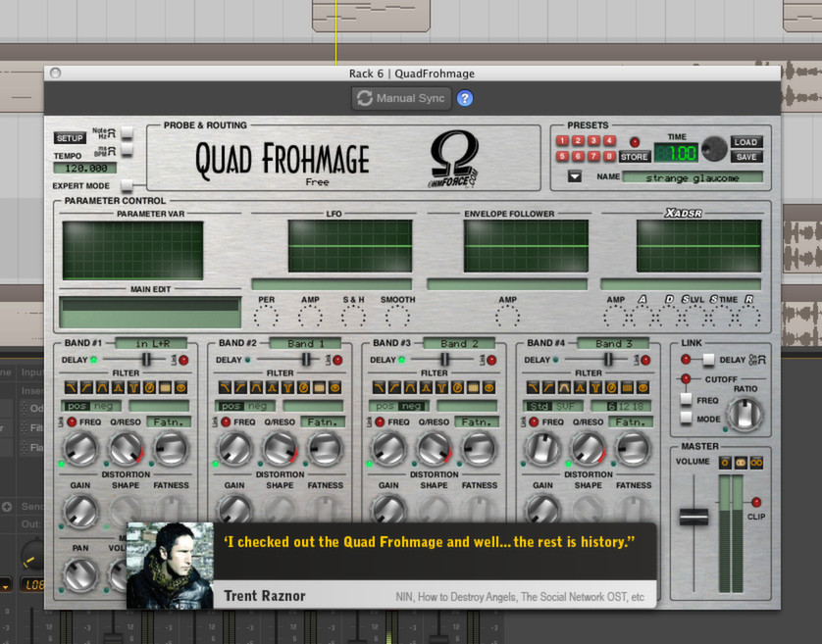Select preset slot 4
The height and width of the screenshot is (644, 822).
[x=609, y=140]
